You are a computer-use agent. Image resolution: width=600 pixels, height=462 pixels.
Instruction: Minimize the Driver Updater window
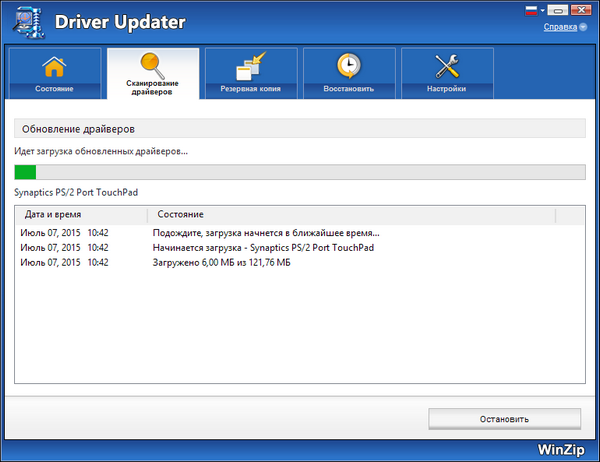(x=558, y=10)
